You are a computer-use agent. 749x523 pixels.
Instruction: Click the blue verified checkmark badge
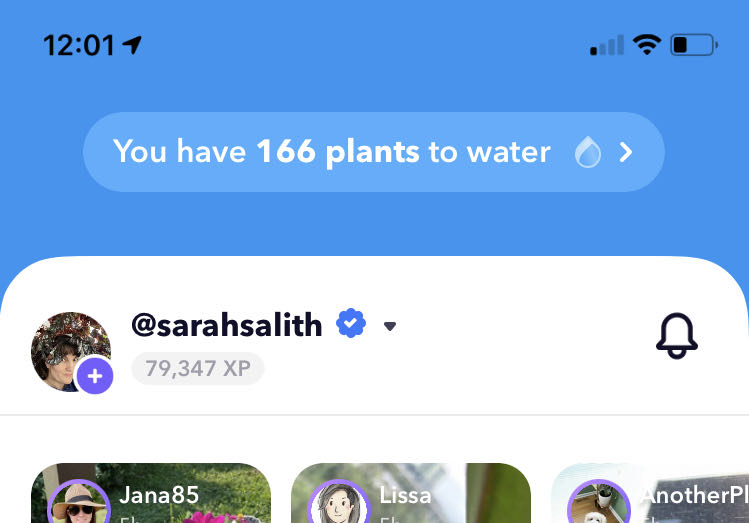pyautogui.click(x=350, y=324)
